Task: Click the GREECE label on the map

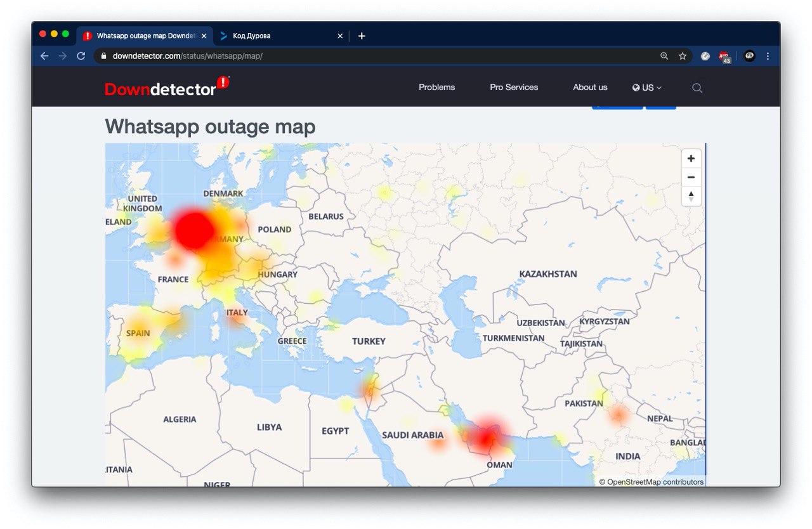Action: (x=292, y=341)
